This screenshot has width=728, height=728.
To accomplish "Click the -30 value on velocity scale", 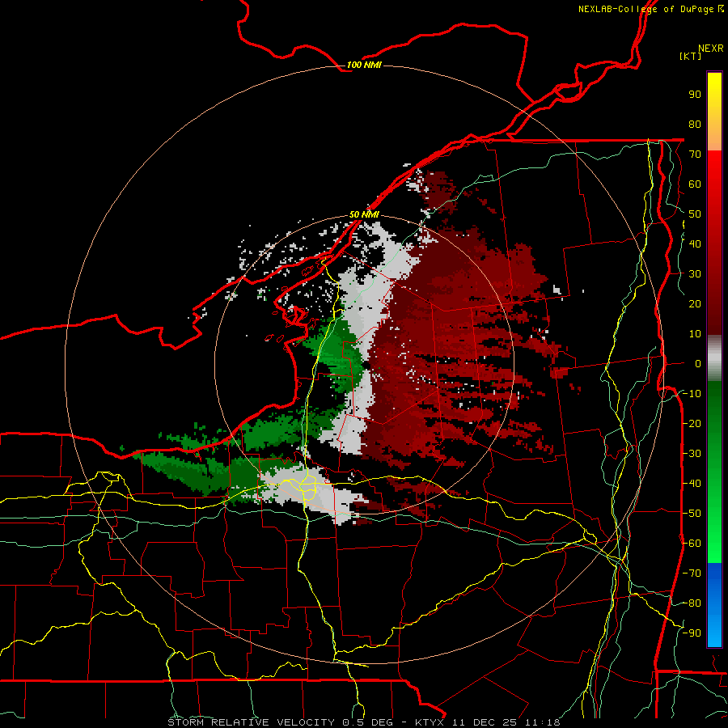I will click(x=692, y=454).
